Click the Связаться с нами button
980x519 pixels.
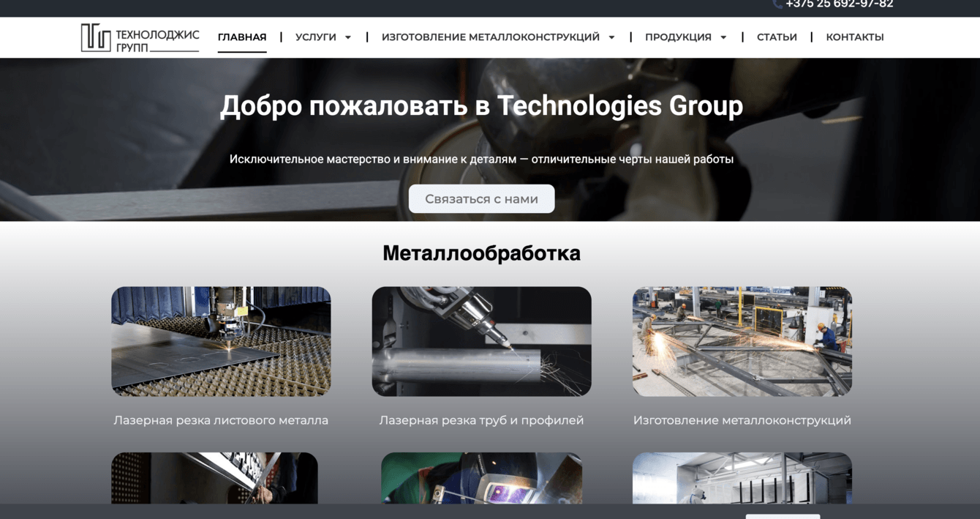click(481, 199)
